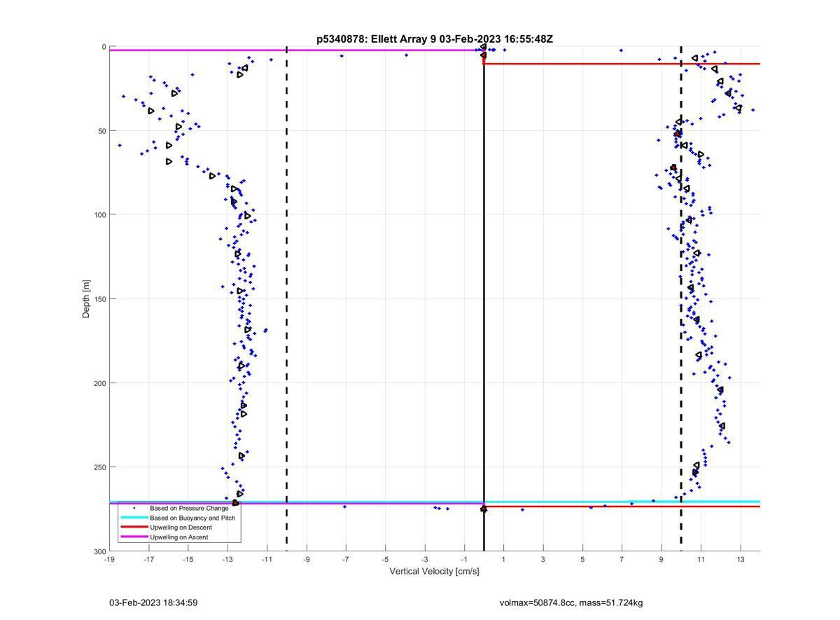This screenshot has height=620, width=840.
Task: Click x-axis tick label '-3'
Action: click(424, 559)
